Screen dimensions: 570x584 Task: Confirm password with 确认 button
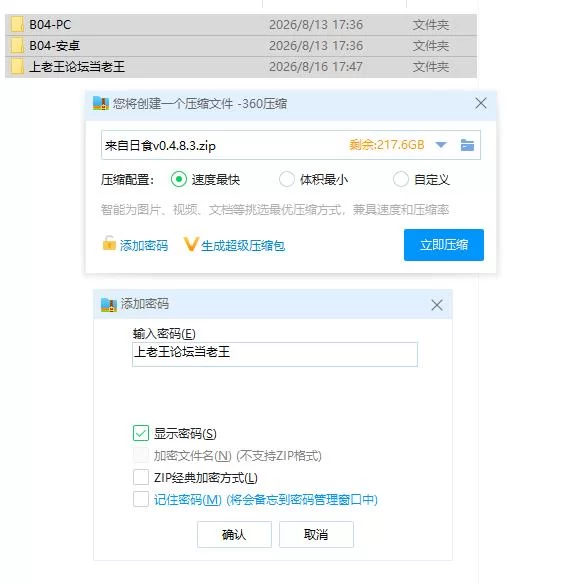pos(234,534)
